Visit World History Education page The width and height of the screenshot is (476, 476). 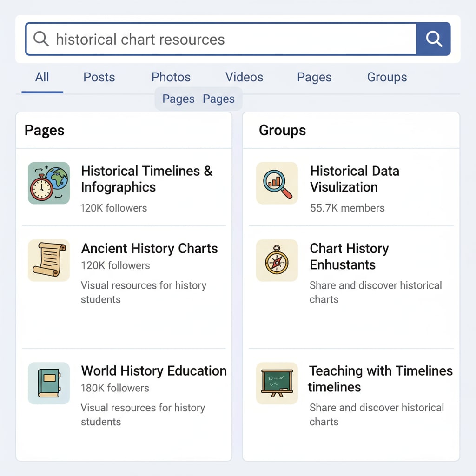click(154, 370)
